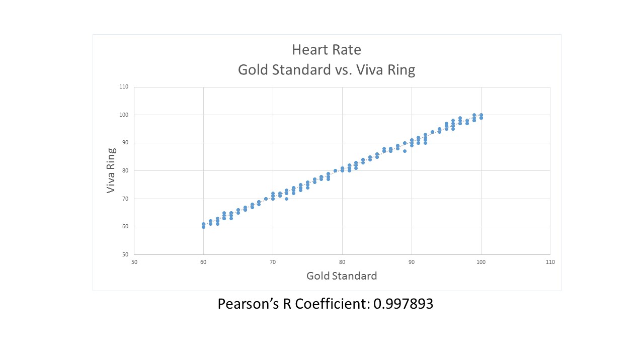Select the "Gold Standard vs. Viva Ring" subtitle
The width and height of the screenshot is (644, 362).
[x=326, y=69]
